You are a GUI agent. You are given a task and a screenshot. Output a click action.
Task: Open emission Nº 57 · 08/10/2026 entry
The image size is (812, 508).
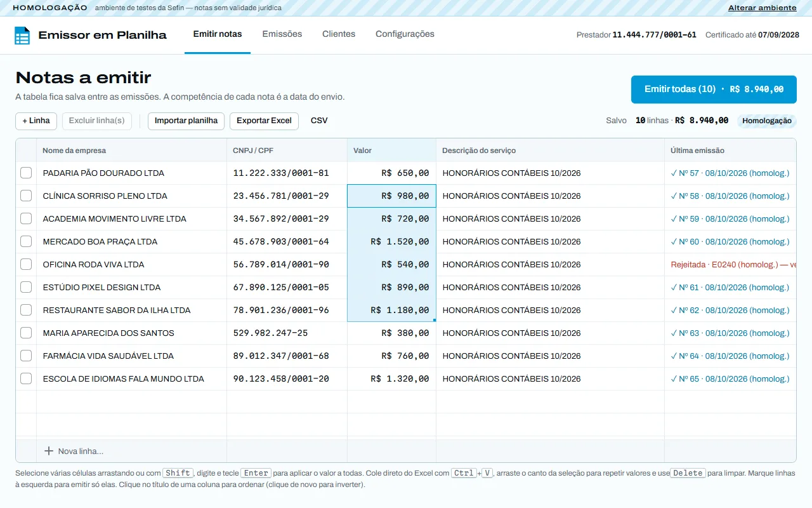click(x=730, y=173)
